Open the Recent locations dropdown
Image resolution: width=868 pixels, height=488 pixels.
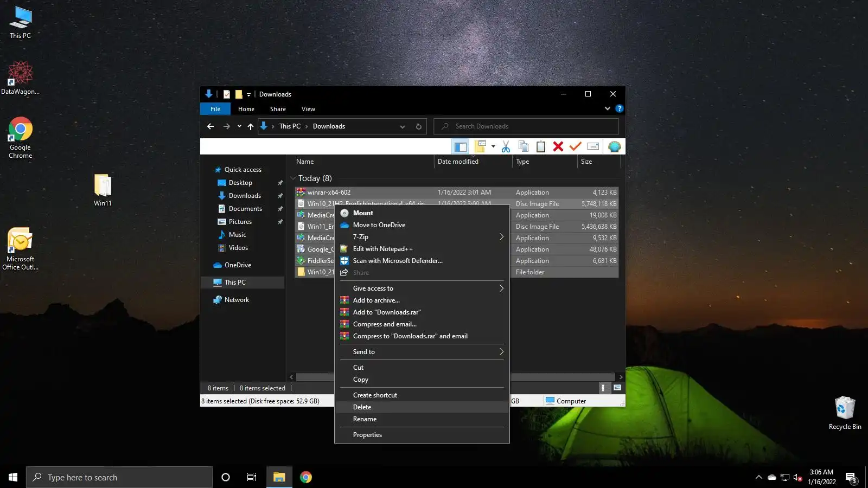[x=239, y=126]
